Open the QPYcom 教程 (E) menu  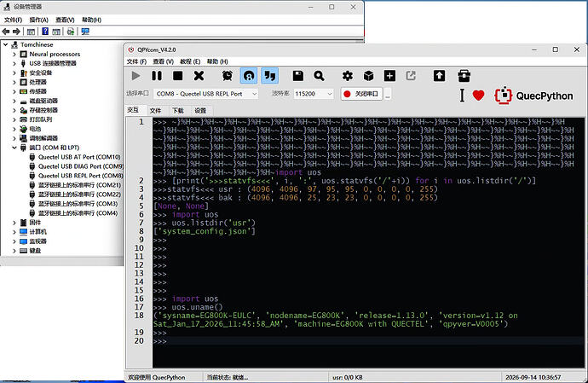(x=190, y=61)
